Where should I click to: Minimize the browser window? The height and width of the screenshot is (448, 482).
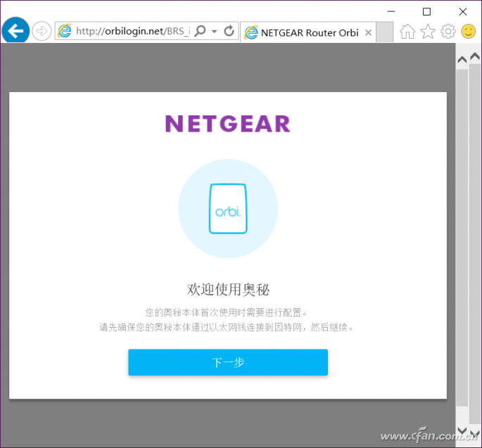(x=391, y=12)
